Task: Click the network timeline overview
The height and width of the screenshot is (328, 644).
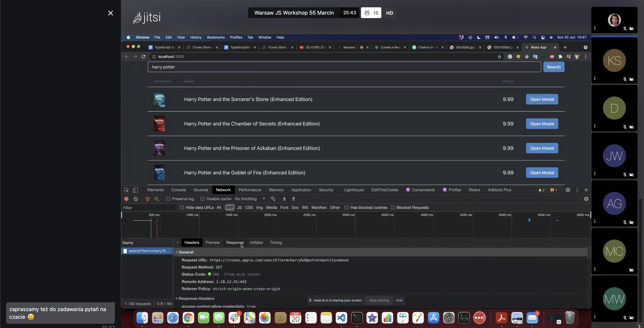Action: (x=356, y=225)
